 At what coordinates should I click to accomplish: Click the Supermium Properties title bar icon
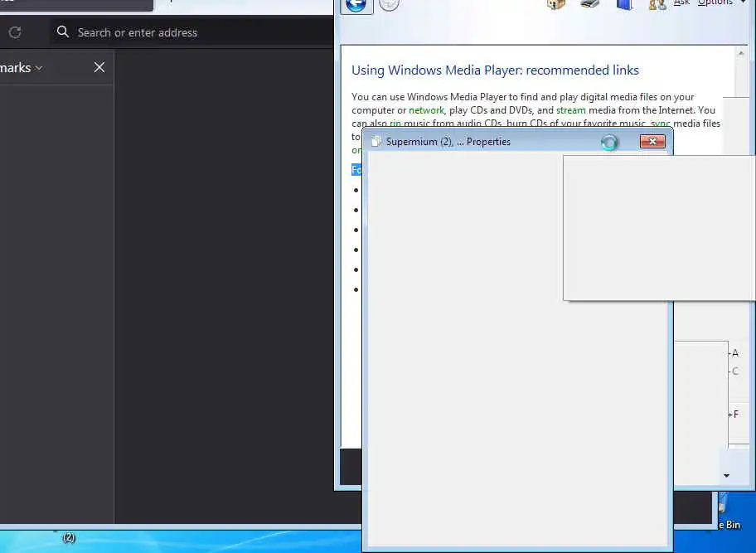(376, 141)
